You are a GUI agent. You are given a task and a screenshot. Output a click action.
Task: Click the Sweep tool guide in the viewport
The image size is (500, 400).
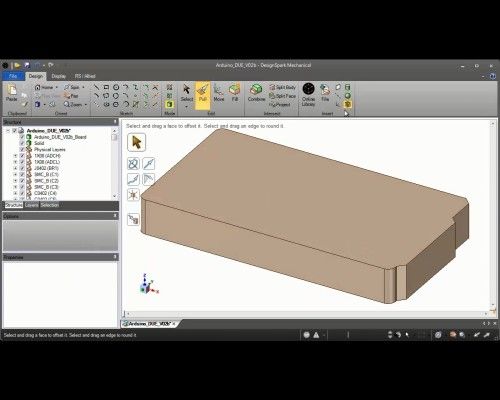(133, 179)
